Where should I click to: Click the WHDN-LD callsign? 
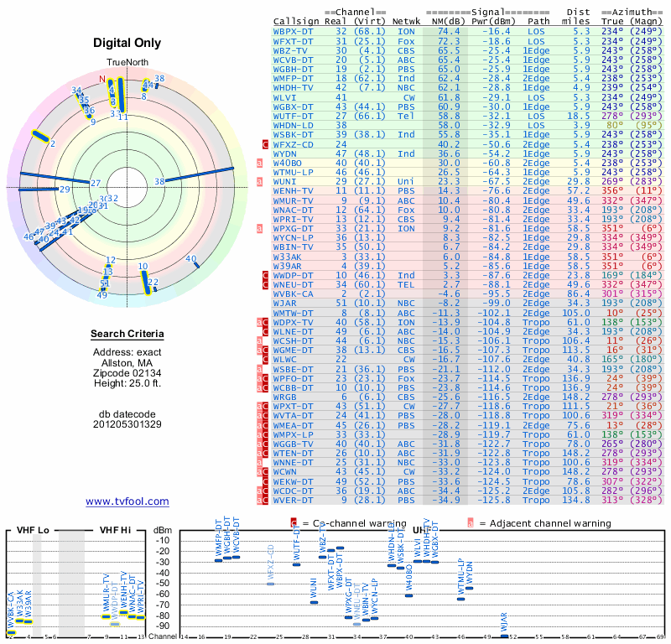pyautogui.click(x=293, y=126)
